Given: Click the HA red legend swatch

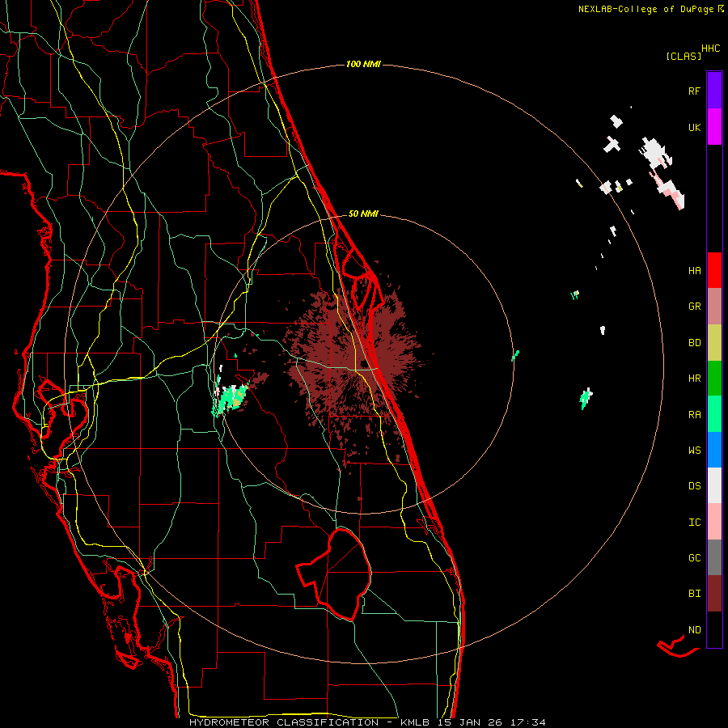Looking at the screenshot, I should pos(714,270).
